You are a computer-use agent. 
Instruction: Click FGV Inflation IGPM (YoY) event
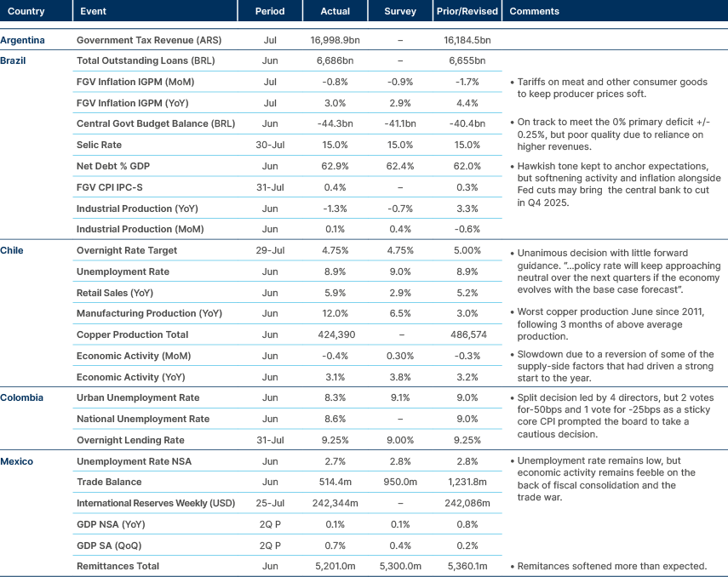133,103
